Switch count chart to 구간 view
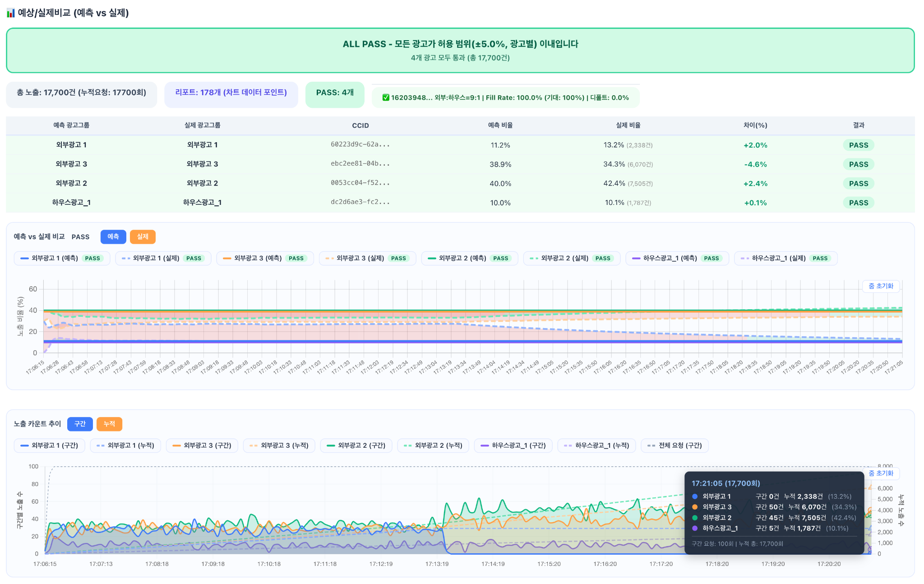 tap(80, 424)
